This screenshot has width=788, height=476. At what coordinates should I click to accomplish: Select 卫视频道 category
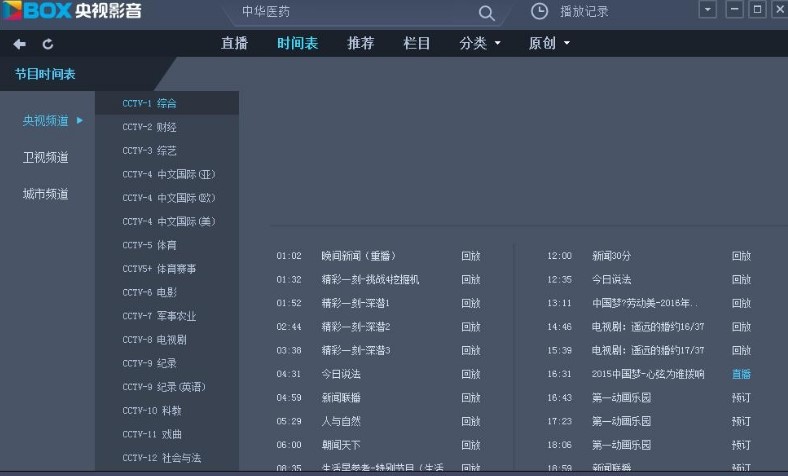(46, 157)
